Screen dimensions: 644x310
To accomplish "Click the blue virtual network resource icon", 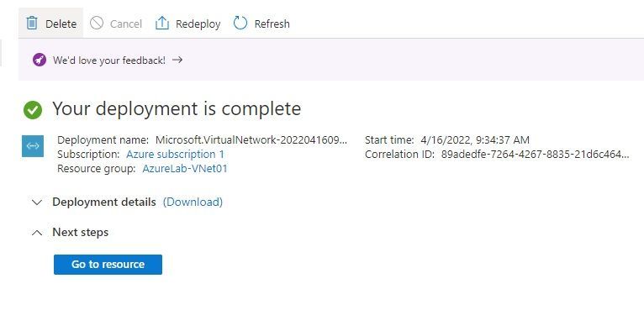I will [33, 146].
